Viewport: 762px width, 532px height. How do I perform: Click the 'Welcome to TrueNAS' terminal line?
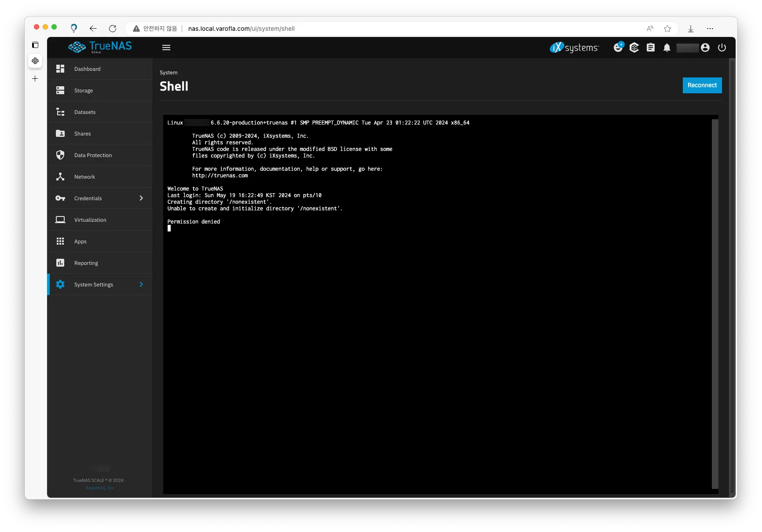195,189
